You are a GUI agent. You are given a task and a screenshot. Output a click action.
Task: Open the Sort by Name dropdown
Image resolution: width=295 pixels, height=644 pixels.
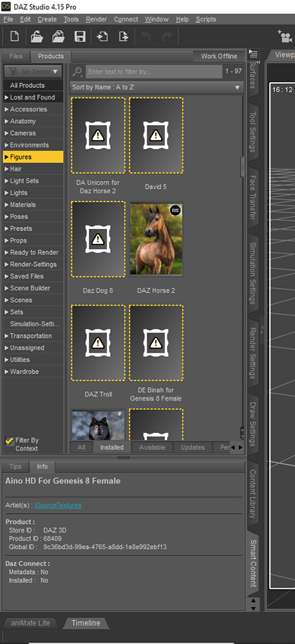pos(156,87)
